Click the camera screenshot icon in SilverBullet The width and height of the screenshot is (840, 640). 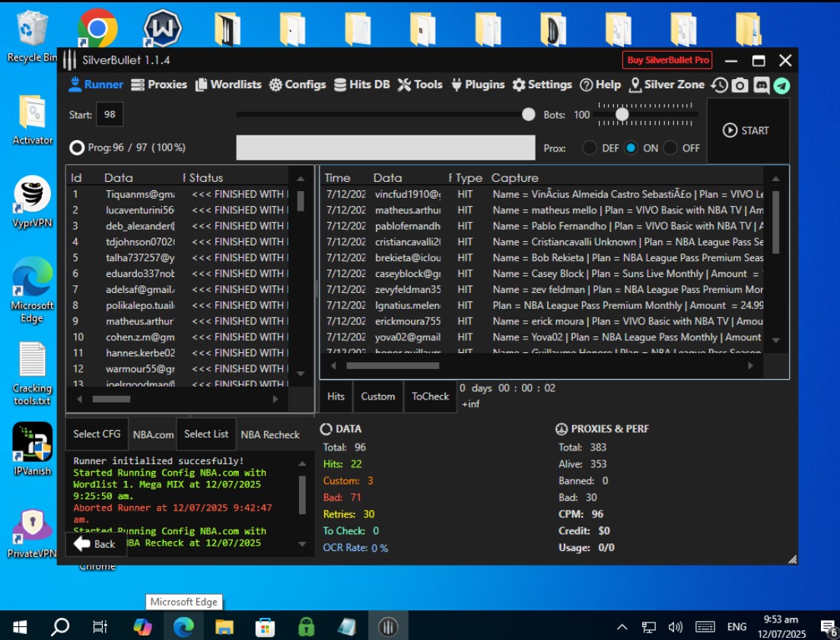pyautogui.click(x=740, y=85)
